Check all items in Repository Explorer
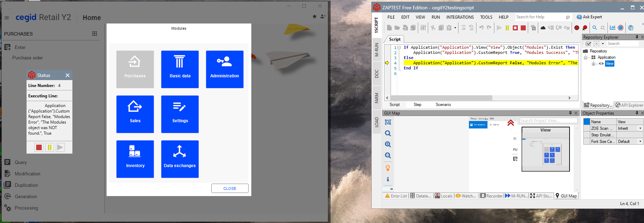The image size is (644, 223). (x=588, y=44)
